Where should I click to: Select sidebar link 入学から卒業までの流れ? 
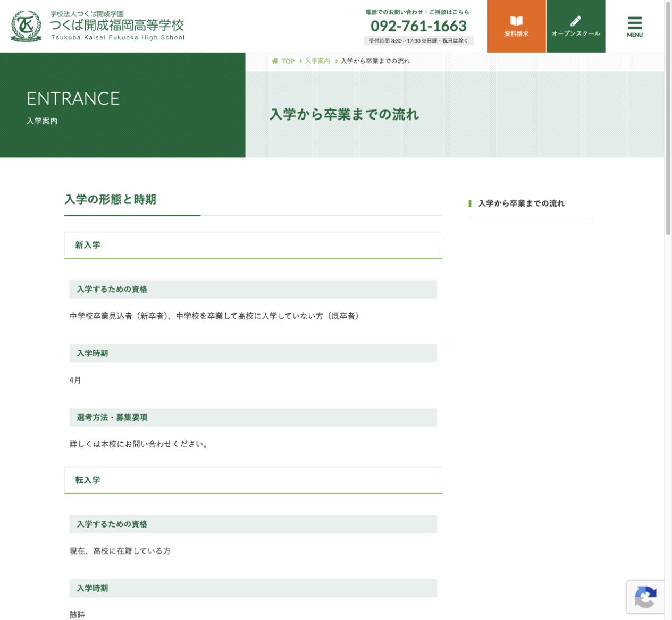[x=521, y=203]
